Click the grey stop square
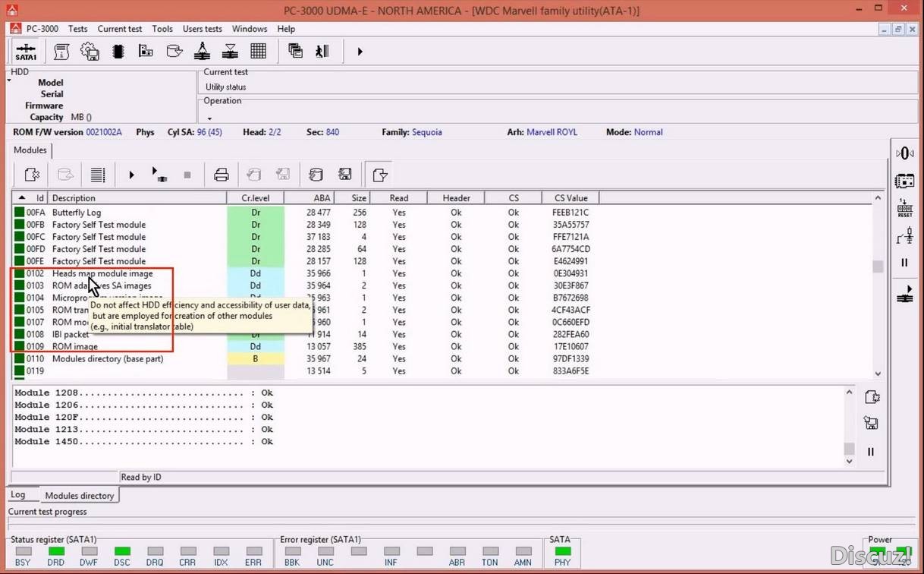Screen dimensions: 924x574 click(x=187, y=175)
